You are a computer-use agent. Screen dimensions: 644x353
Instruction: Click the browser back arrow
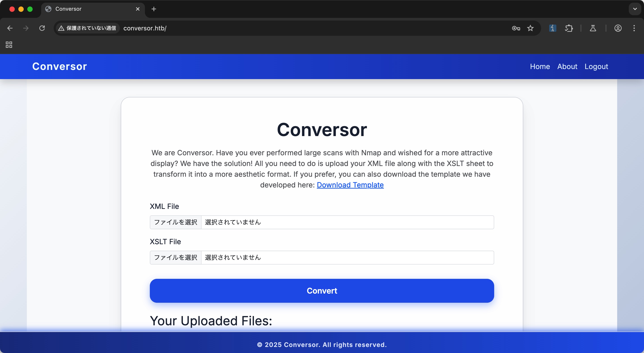[10, 28]
